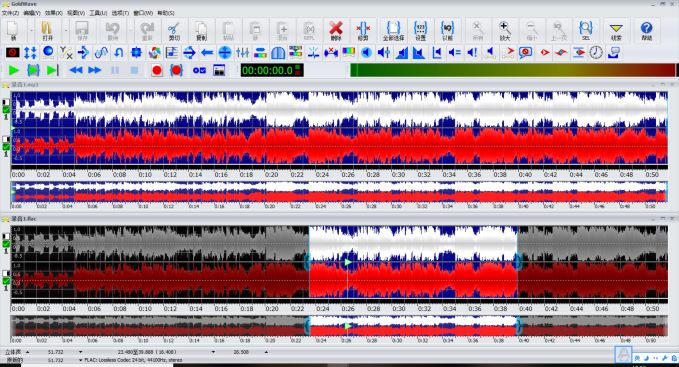The width and height of the screenshot is (679, 367).
Task: Expand the dropdown arrow beside Open button
Action: (66, 31)
